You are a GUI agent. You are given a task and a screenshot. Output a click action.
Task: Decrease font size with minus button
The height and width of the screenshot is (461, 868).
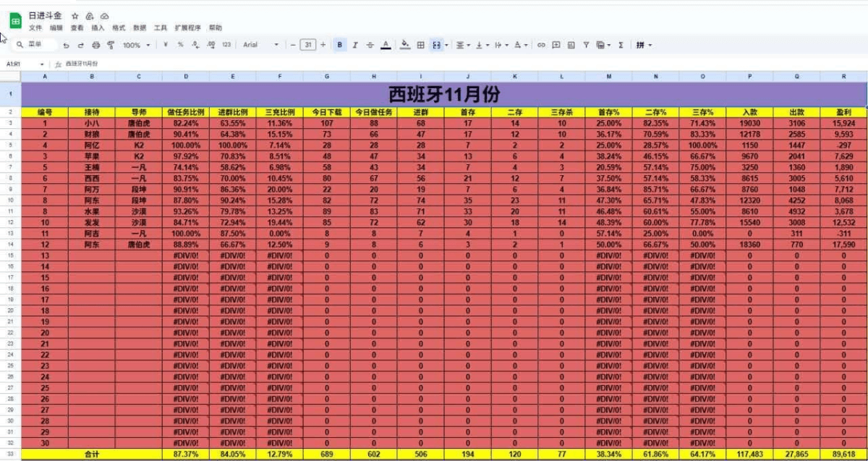tap(293, 45)
